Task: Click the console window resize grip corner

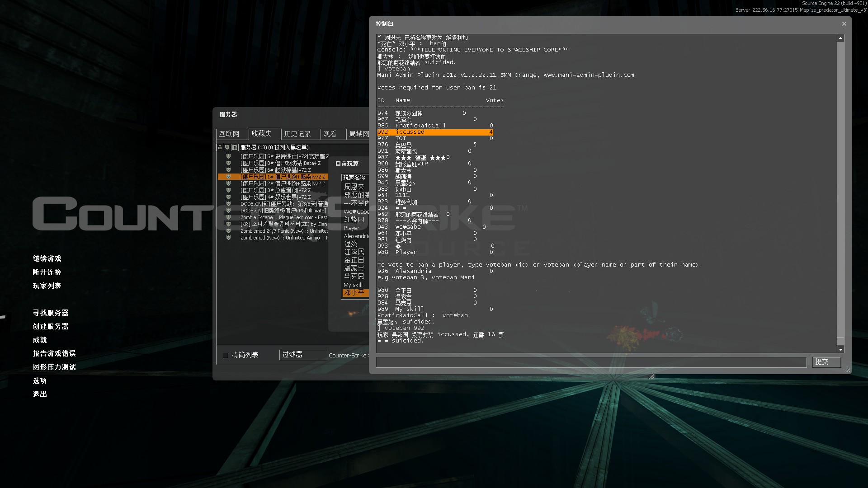Action: 848,370
